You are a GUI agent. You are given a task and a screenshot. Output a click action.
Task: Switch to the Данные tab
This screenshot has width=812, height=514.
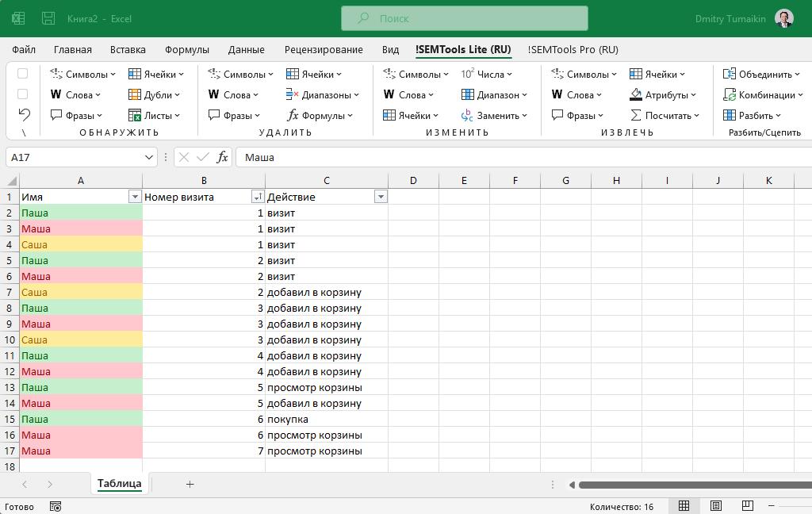pyautogui.click(x=246, y=50)
